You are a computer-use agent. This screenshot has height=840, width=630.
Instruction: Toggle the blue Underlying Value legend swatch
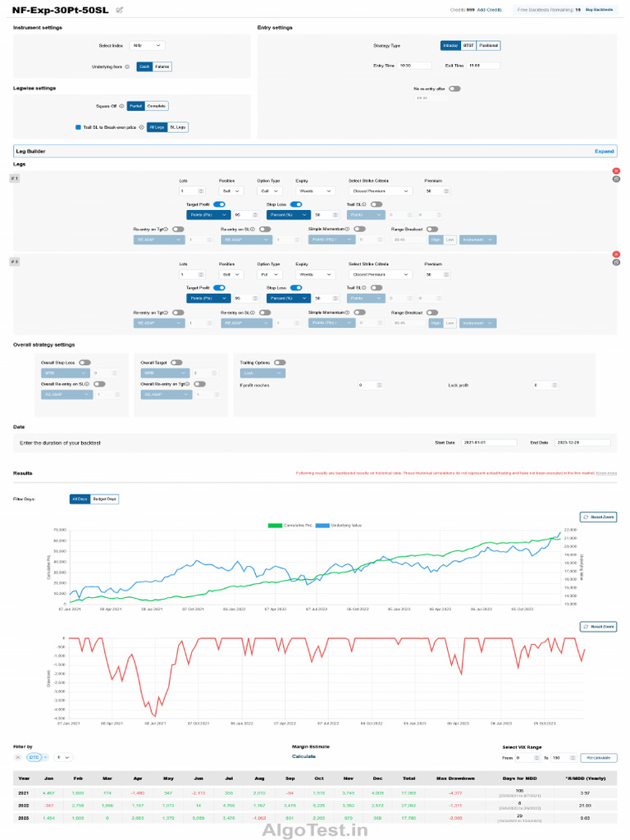pyautogui.click(x=322, y=526)
